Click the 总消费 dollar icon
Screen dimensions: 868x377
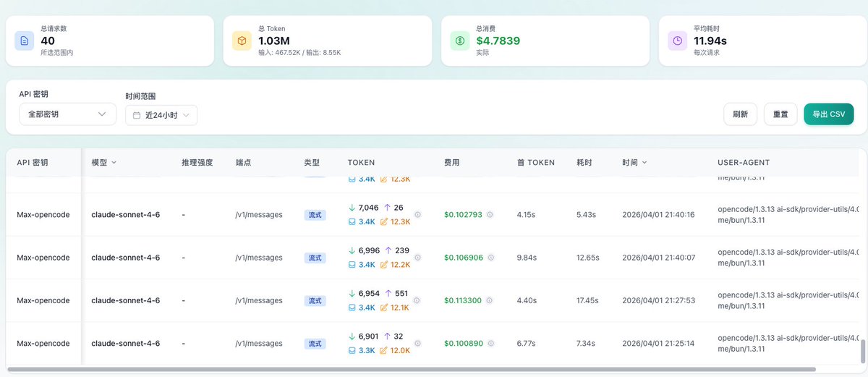point(459,41)
